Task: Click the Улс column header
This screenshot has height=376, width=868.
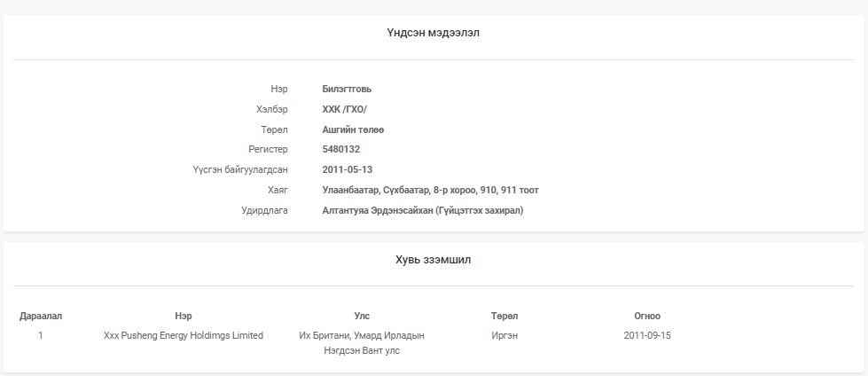Action: click(362, 316)
